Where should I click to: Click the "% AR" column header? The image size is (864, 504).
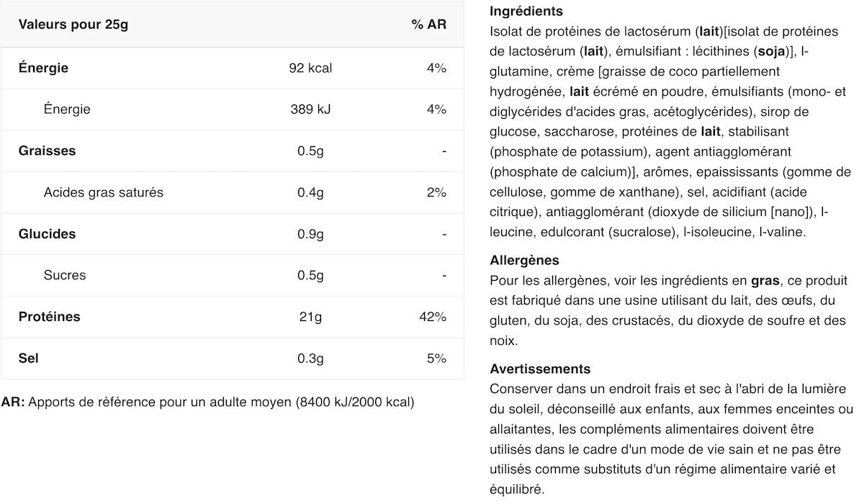(x=428, y=24)
